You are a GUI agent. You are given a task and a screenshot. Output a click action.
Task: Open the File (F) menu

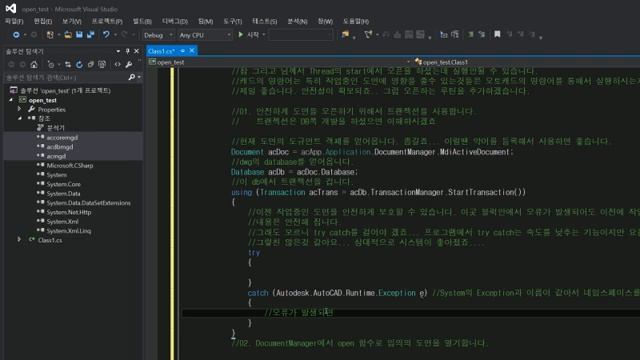click(x=14, y=21)
